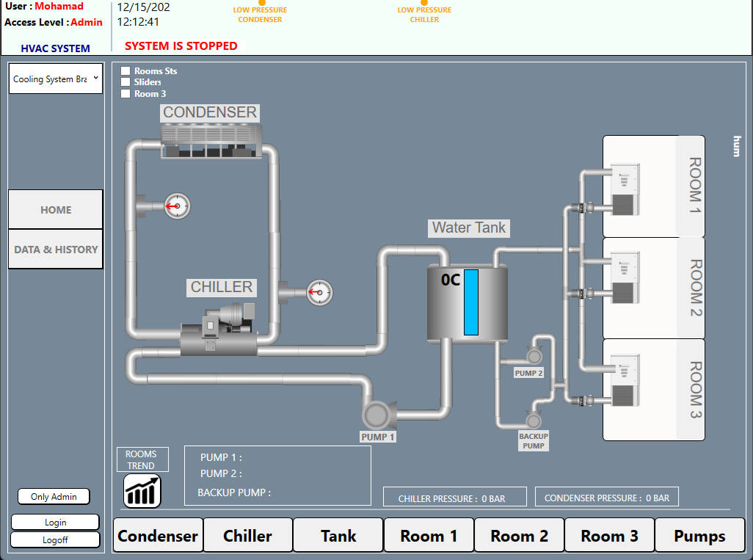Check the Room 3 checkbox

tap(125, 93)
